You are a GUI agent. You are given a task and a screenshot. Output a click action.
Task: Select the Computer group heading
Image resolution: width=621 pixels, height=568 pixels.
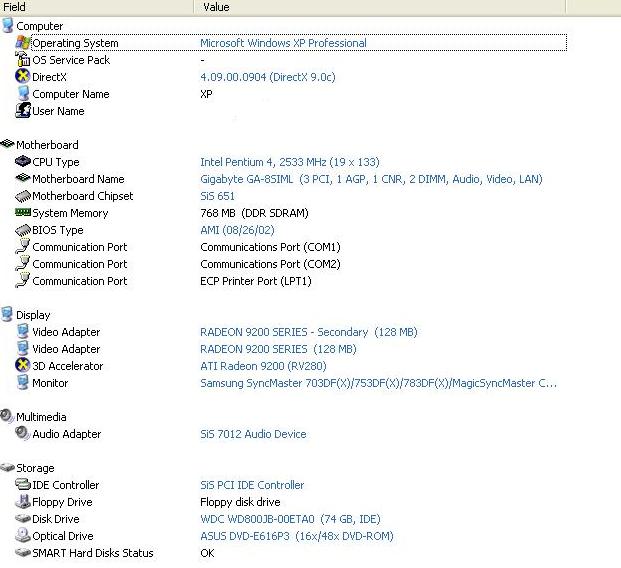point(39,26)
